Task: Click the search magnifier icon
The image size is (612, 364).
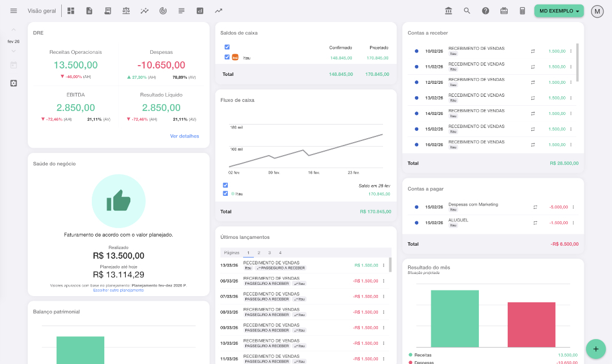Action: pyautogui.click(x=467, y=11)
